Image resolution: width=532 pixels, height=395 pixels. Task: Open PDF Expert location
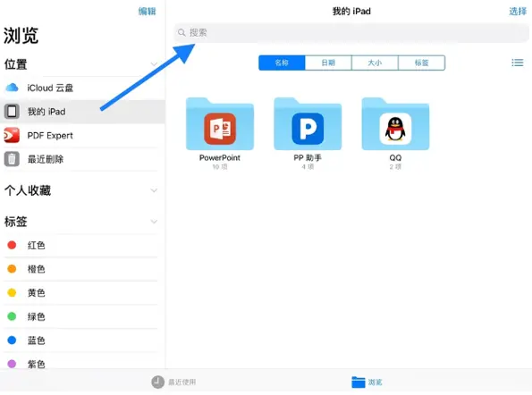[82, 136]
